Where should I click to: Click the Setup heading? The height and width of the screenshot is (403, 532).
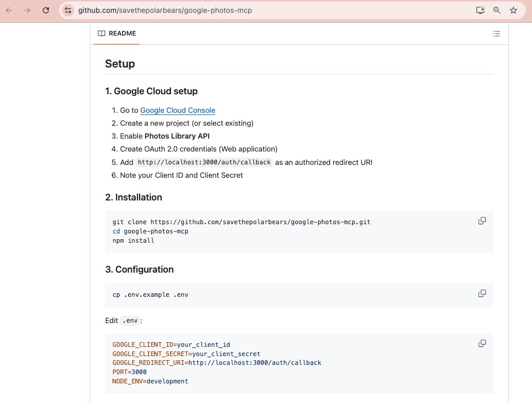[120, 63]
